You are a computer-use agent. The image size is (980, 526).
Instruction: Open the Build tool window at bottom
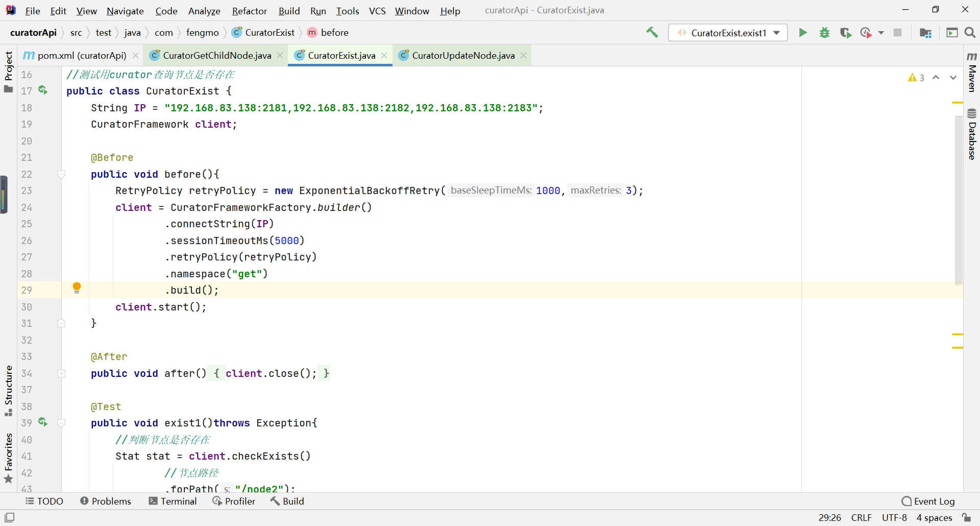[287, 501]
